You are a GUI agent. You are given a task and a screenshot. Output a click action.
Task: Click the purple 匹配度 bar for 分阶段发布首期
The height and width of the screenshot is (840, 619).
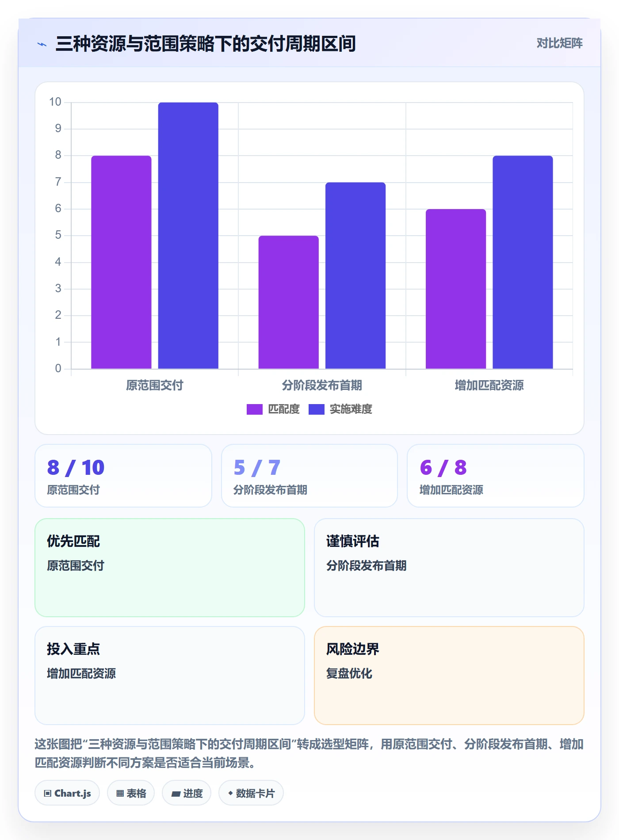point(288,302)
